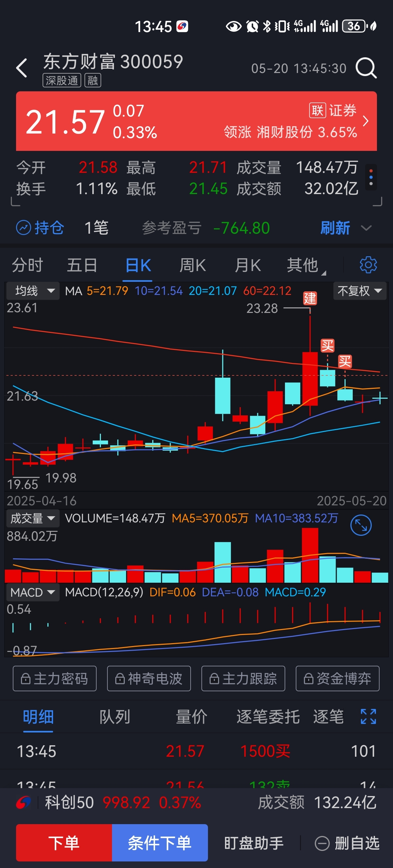Tap the circular expand chart icon
The width and height of the screenshot is (393, 868).
tap(361, 525)
